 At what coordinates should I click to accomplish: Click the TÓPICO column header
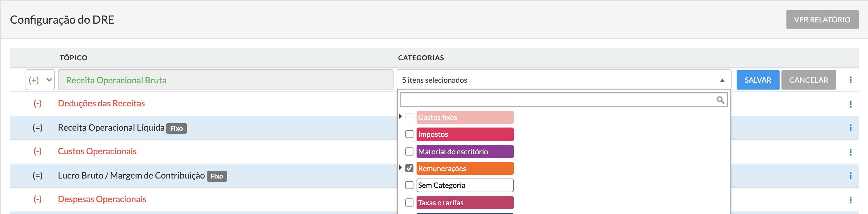point(73,58)
